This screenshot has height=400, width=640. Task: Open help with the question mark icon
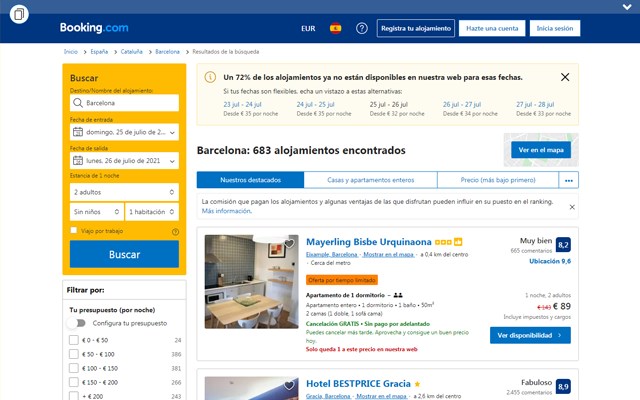[x=362, y=28]
